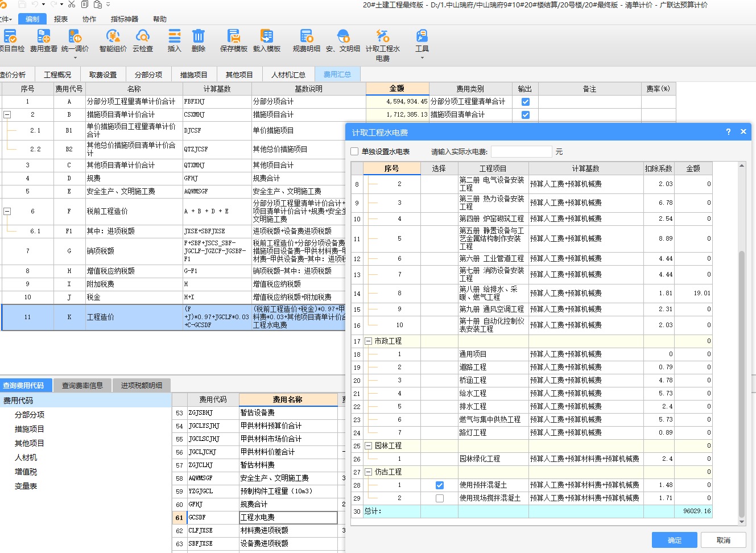Close the 计取工程水电费 dialog

(x=743, y=131)
